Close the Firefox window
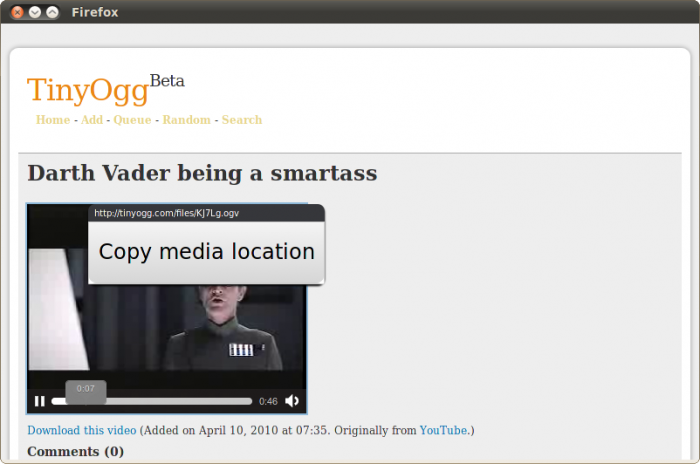 (x=17, y=12)
